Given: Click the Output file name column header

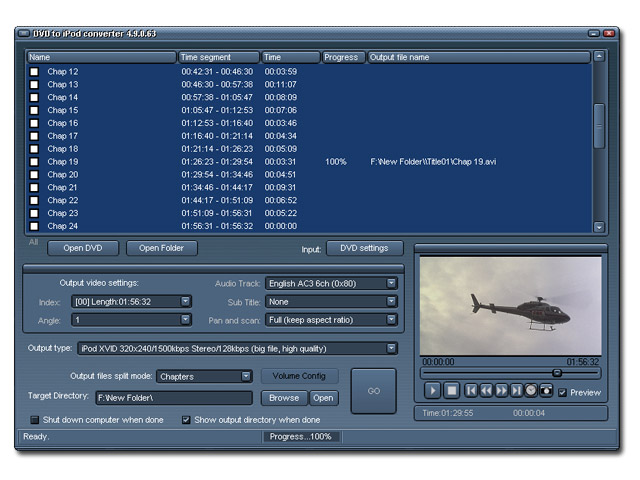Looking at the screenshot, I should tap(479, 57).
